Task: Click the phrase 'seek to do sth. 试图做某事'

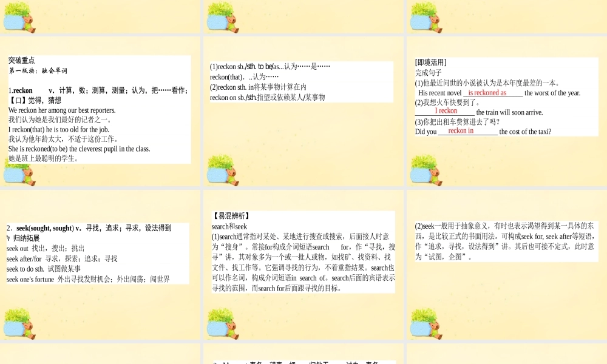Action: point(44,269)
